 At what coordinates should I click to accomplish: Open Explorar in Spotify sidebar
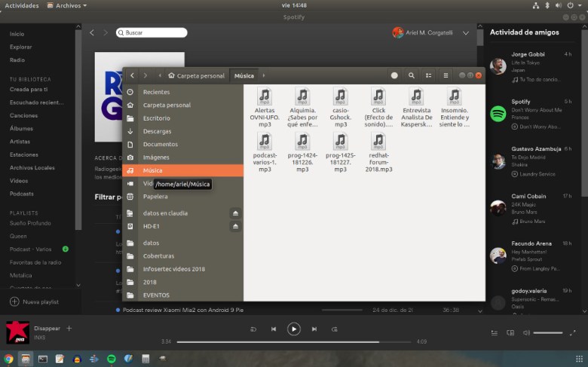point(20,47)
